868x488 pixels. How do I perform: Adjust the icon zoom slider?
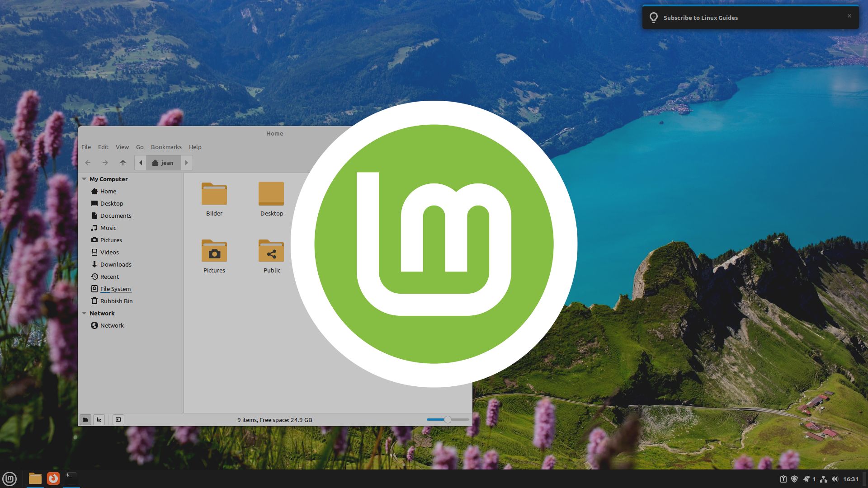tap(448, 420)
